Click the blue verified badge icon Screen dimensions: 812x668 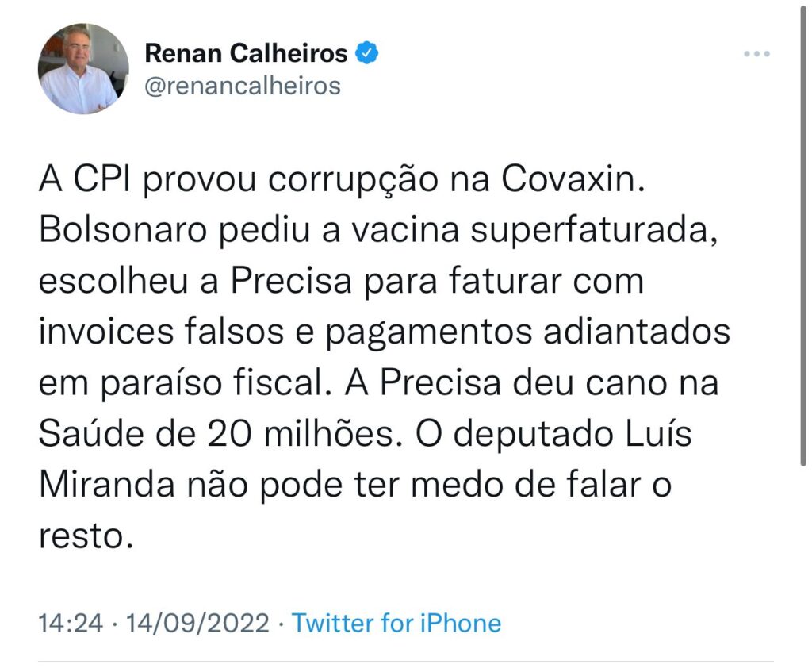366,53
